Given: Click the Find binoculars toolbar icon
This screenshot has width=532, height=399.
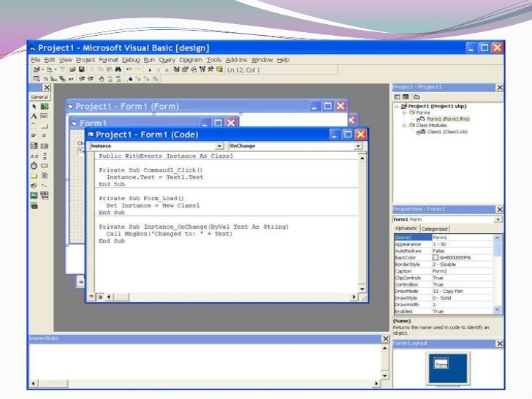Looking at the screenshot, I should point(118,69).
